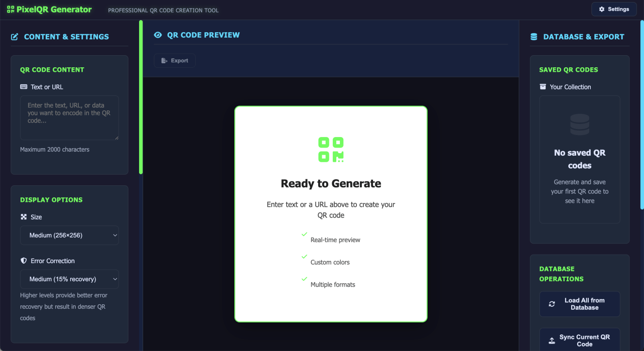Open the Error Correction dropdown
Viewport: 644px width, 351px height.
point(69,279)
